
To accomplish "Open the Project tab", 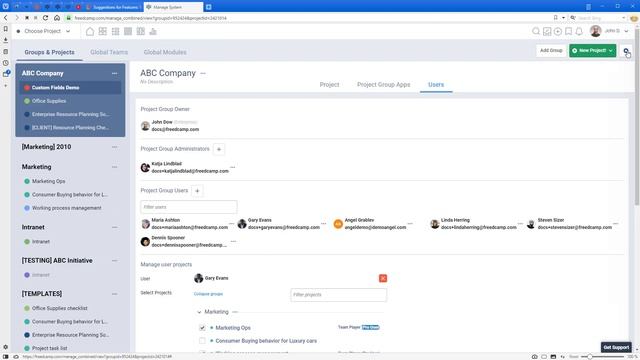I will coord(329,84).
